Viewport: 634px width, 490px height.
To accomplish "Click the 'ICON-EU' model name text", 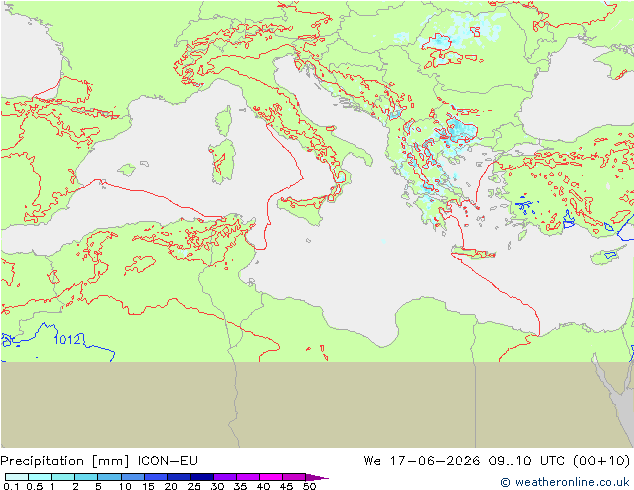I will point(167,460).
